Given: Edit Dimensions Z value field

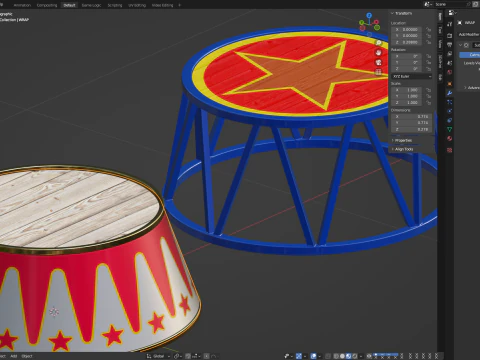Looking at the screenshot, I should pyautogui.click(x=412, y=129).
